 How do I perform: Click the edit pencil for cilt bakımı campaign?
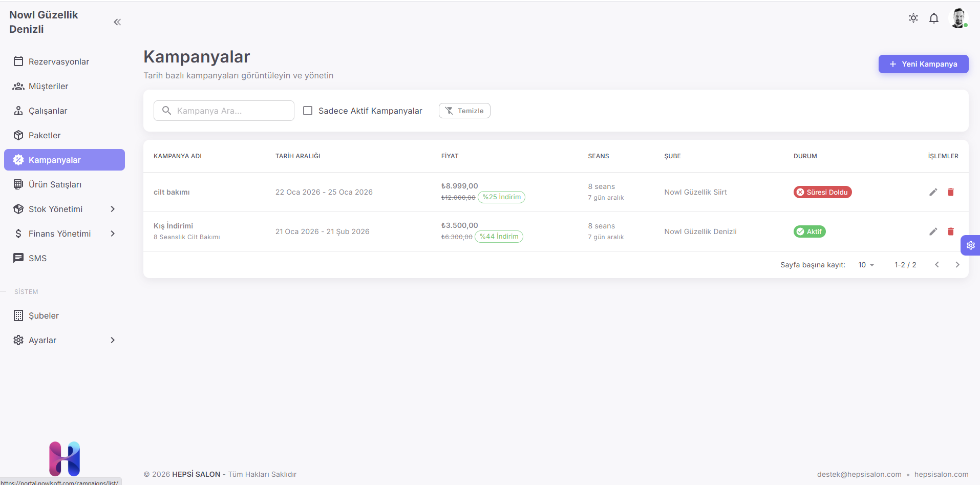coord(933,192)
